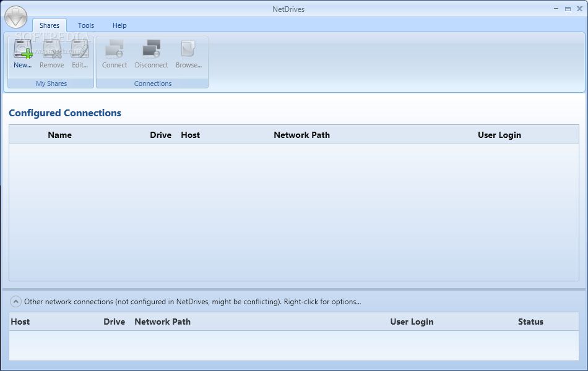Click the Network Path header in Configured Connections
The width and height of the screenshot is (588, 371).
tap(302, 135)
